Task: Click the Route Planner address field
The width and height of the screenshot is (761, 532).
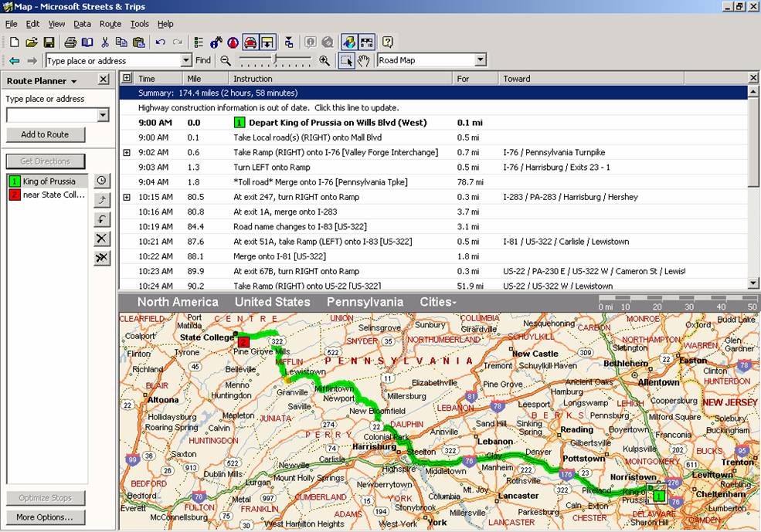Action: 52,115
